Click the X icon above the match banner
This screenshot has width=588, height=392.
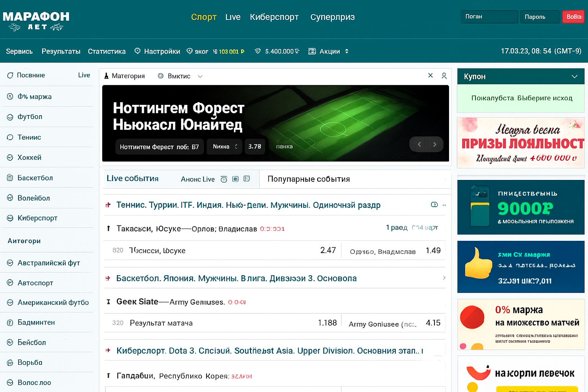[x=430, y=75]
